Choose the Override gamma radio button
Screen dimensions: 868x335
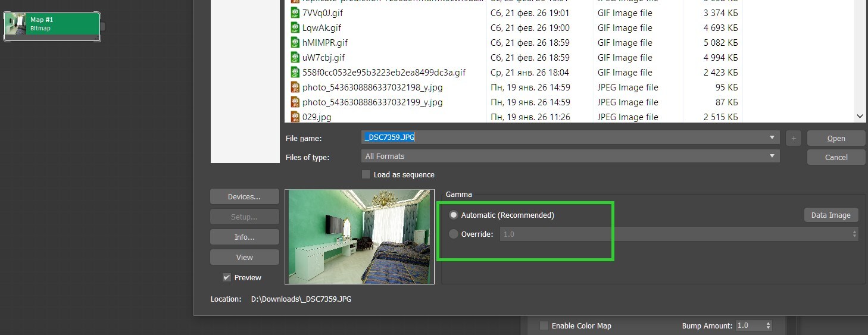point(454,234)
